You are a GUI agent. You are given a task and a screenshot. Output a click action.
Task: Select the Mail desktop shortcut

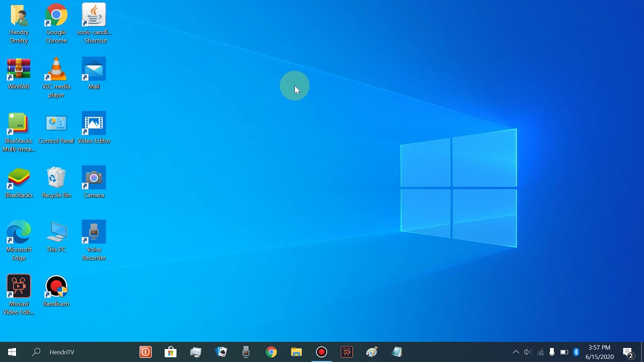94,74
